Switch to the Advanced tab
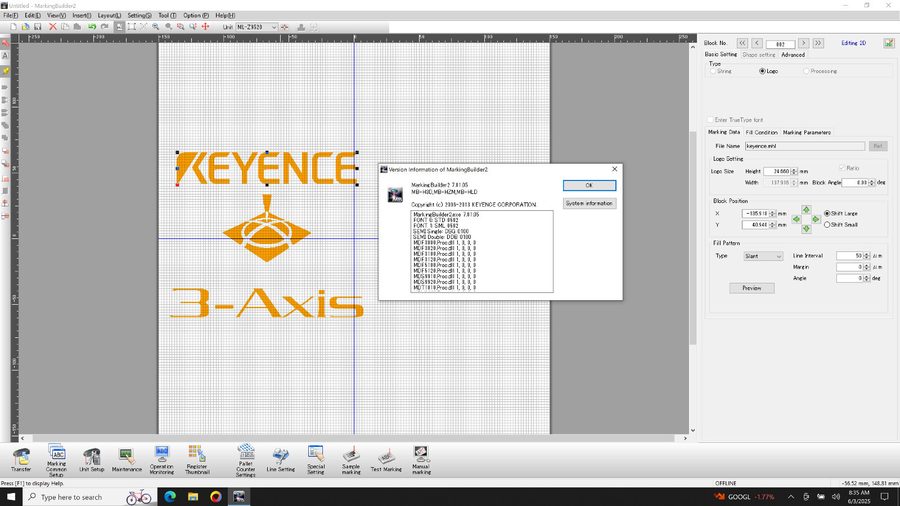 793,55
